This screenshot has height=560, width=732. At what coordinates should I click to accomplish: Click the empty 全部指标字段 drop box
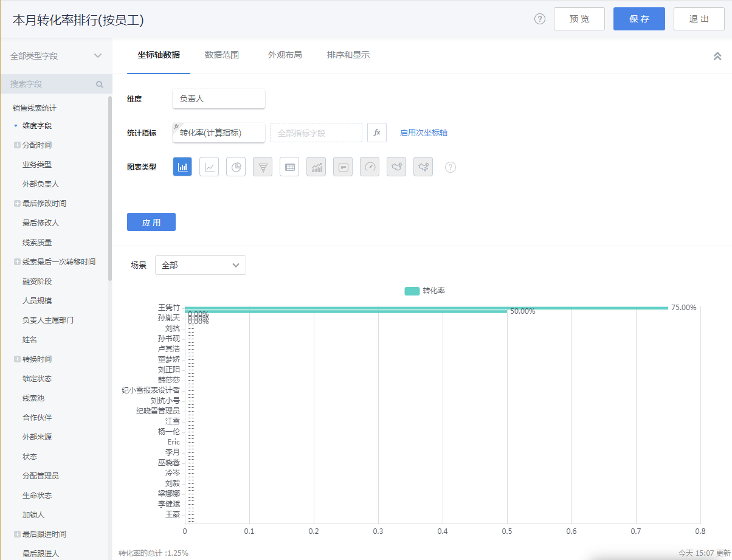click(x=316, y=133)
